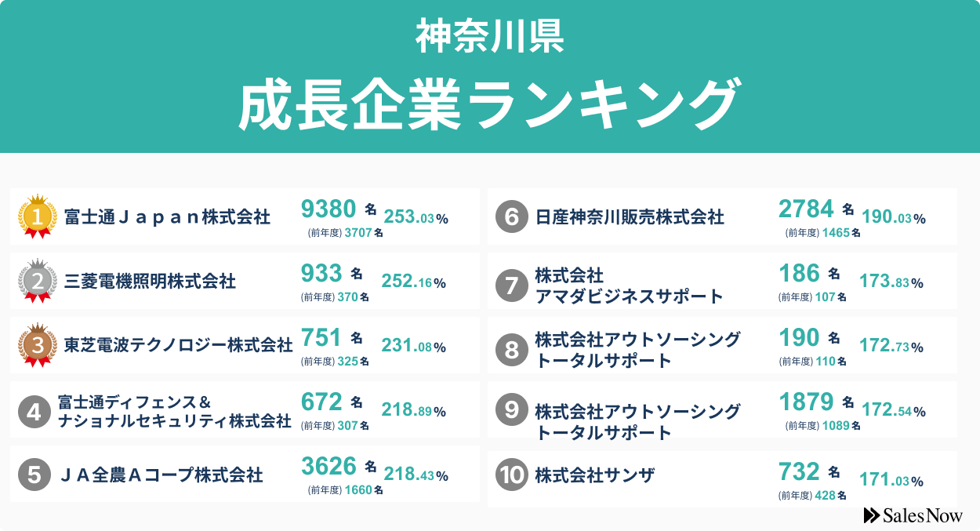Click the silver rank 2 medal icon
This screenshot has height=531, width=980.
tap(37, 280)
